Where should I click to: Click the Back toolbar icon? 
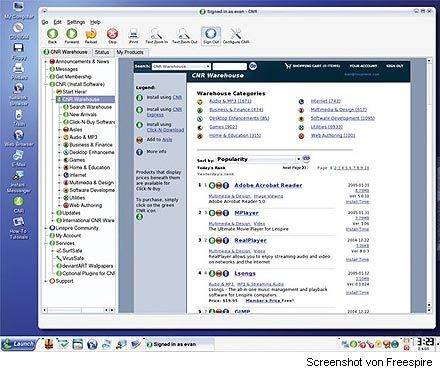[52, 34]
